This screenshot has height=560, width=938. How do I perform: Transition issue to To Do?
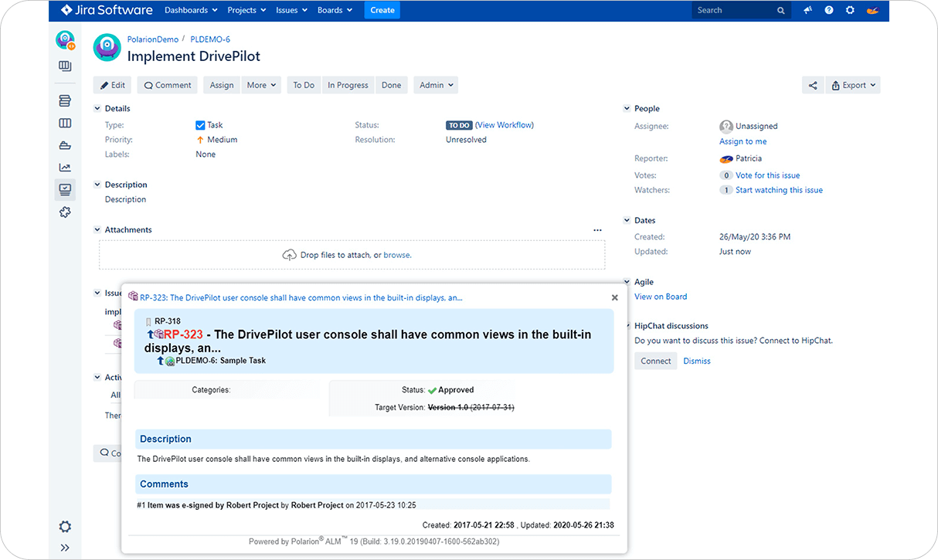coord(304,85)
